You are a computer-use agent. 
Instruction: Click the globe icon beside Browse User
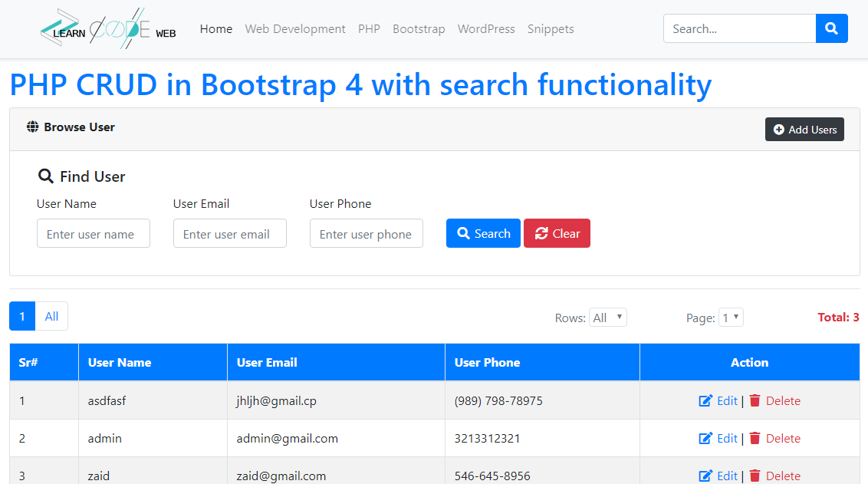coord(31,127)
